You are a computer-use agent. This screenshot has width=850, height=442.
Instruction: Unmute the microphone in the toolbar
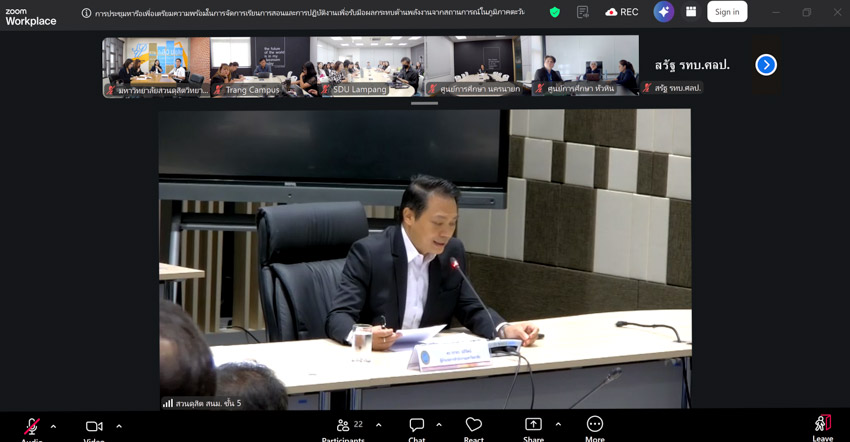pyautogui.click(x=32, y=426)
